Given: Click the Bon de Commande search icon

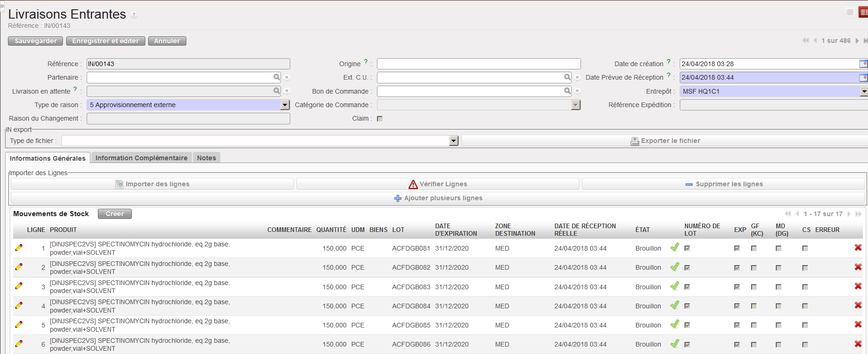Looking at the screenshot, I should click(567, 91).
